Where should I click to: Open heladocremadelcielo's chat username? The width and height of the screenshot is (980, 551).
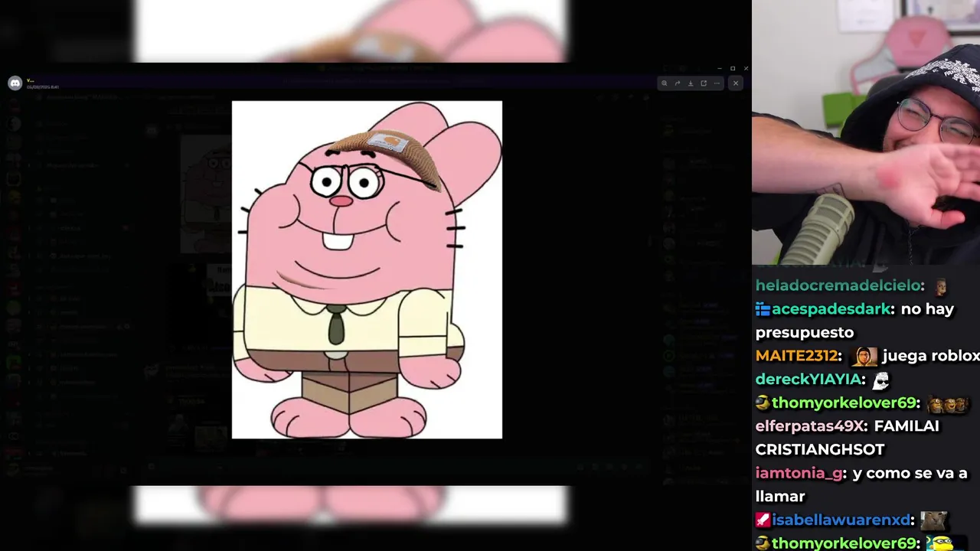(838, 285)
